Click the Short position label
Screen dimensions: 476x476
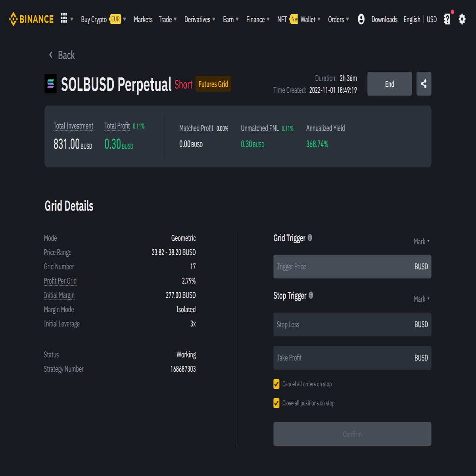click(184, 84)
